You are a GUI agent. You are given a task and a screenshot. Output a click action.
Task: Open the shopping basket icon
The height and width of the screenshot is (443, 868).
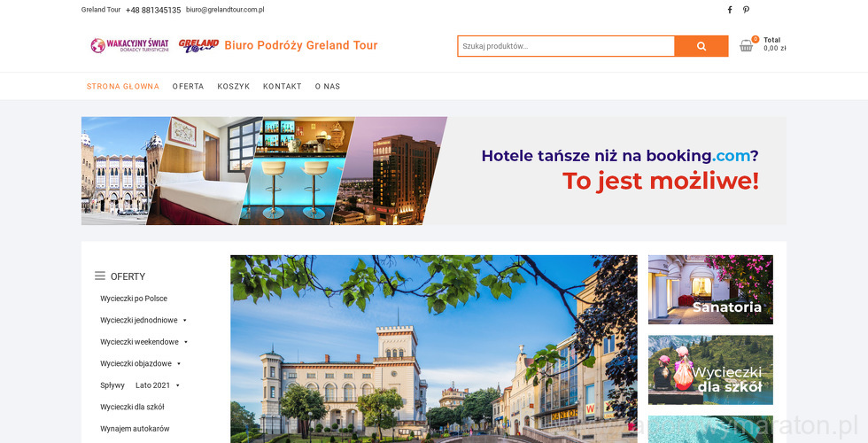coord(746,45)
